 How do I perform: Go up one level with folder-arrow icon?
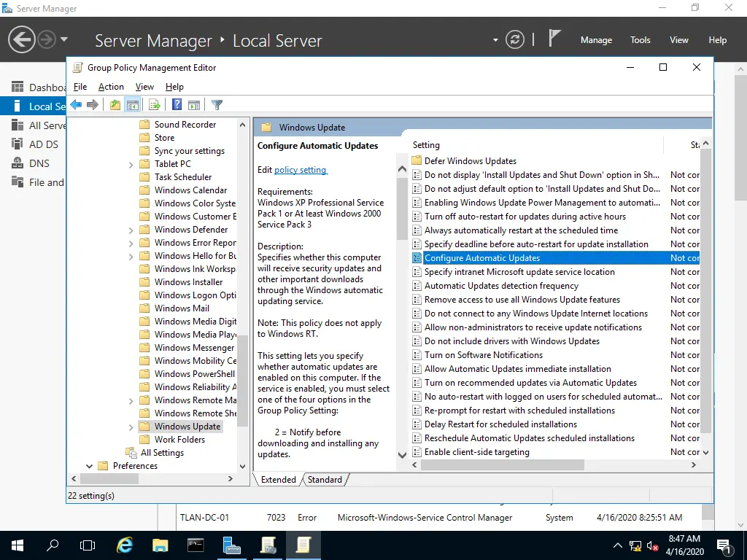click(115, 105)
